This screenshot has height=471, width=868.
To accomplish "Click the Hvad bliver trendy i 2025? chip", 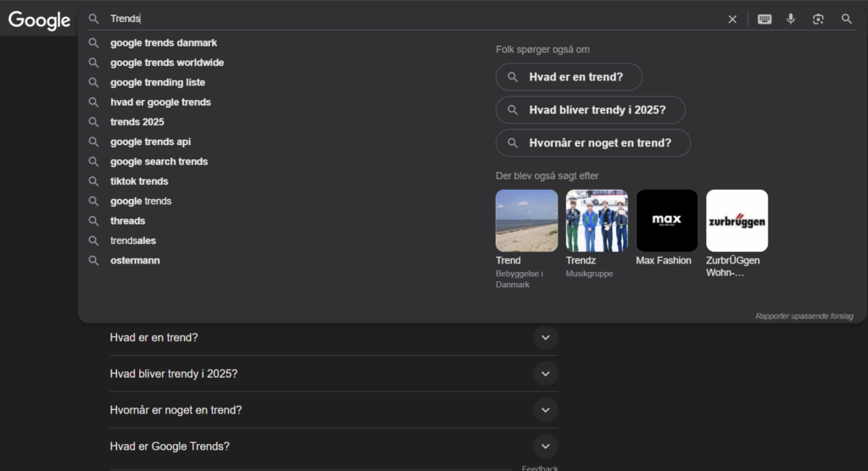I will (x=590, y=110).
